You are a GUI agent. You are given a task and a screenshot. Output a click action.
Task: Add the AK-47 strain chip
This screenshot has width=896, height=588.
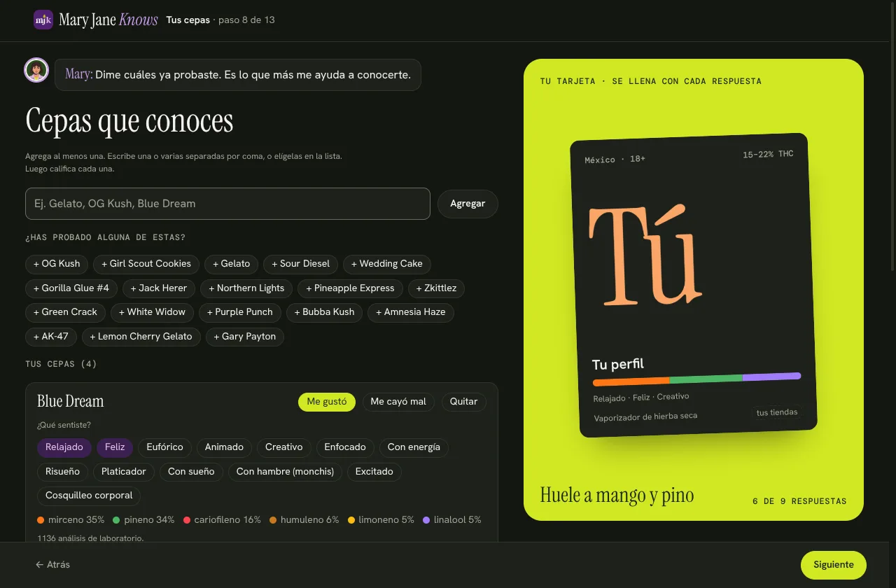tap(51, 337)
